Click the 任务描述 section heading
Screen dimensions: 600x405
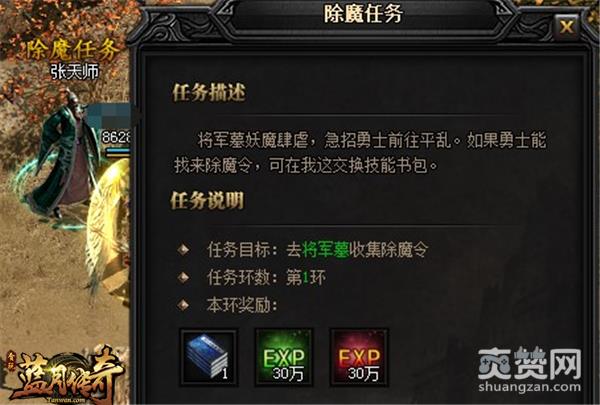pyautogui.click(x=209, y=92)
